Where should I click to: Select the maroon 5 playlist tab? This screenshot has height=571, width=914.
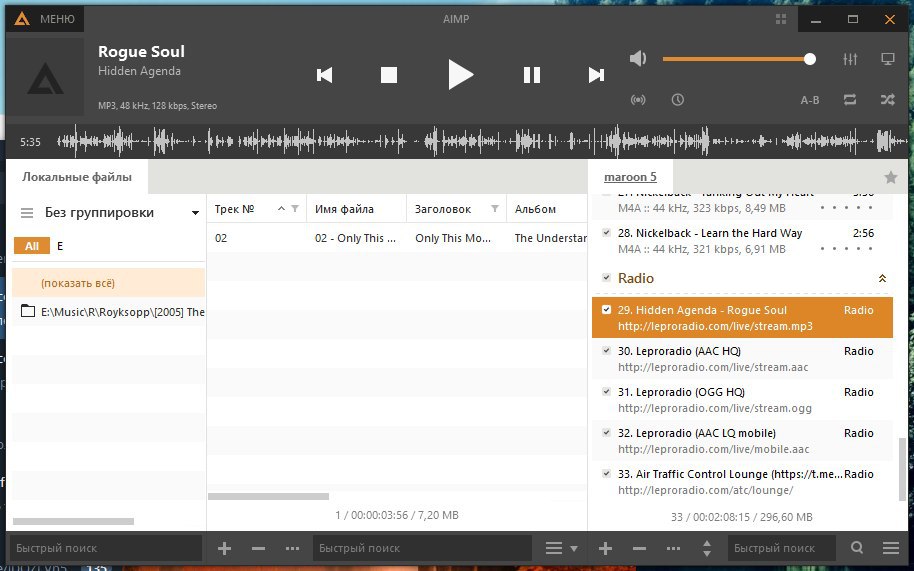[x=630, y=177]
